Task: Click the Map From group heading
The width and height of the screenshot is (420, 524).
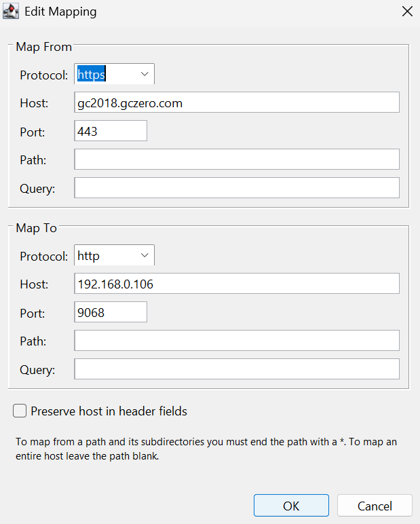Action: (43, 47)
